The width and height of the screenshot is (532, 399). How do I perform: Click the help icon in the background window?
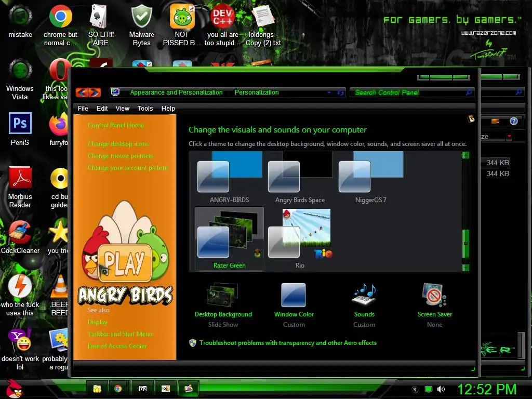pyautogui.click(x=514, y=121)
